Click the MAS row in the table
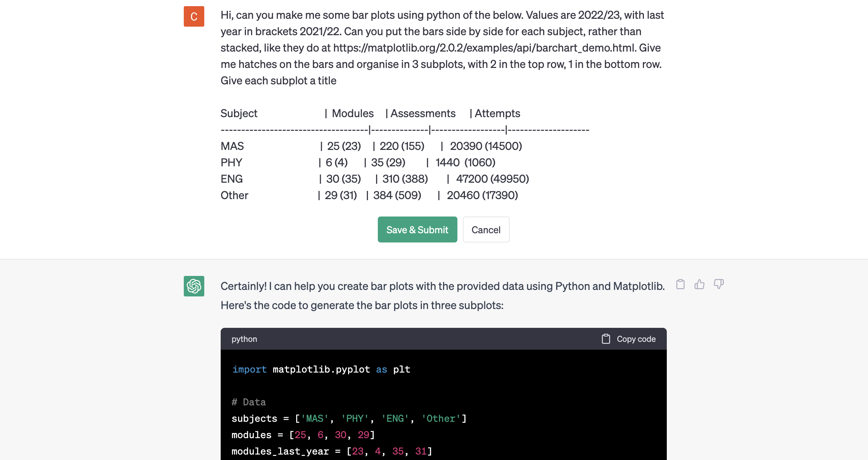The height and width of the screenshot is (460, 868). (371, 146)
